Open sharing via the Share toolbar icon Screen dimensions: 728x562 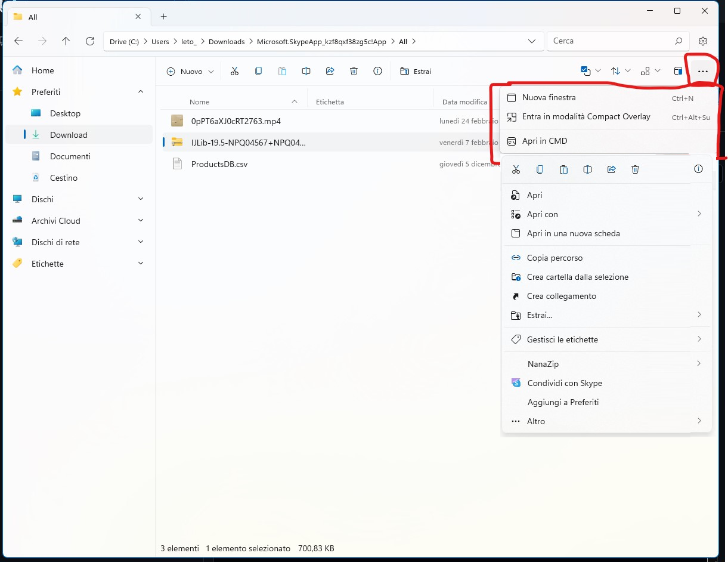coord(330,71)
